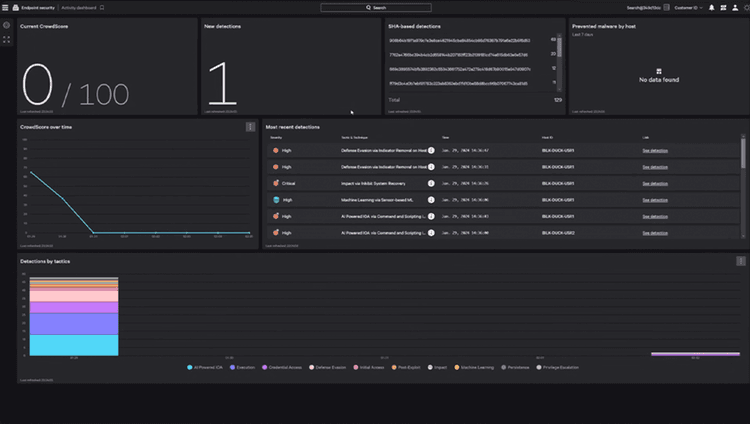This screenshot has width=750, height=424.
Task: Toggle AI Powered IOA legend series
Action: [205, 368]
